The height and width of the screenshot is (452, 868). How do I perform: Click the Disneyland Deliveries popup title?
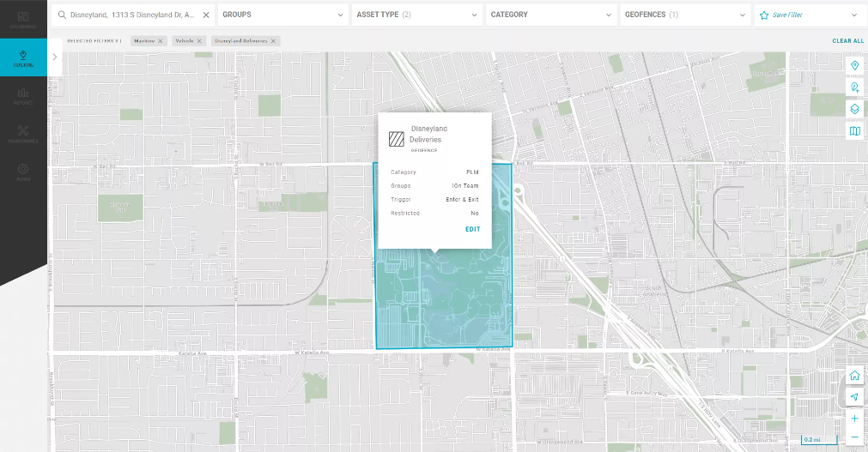(428, 134)
